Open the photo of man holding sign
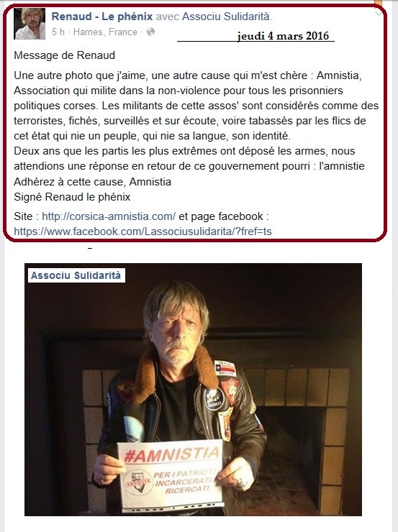398x532 pixels. (193, 389)
